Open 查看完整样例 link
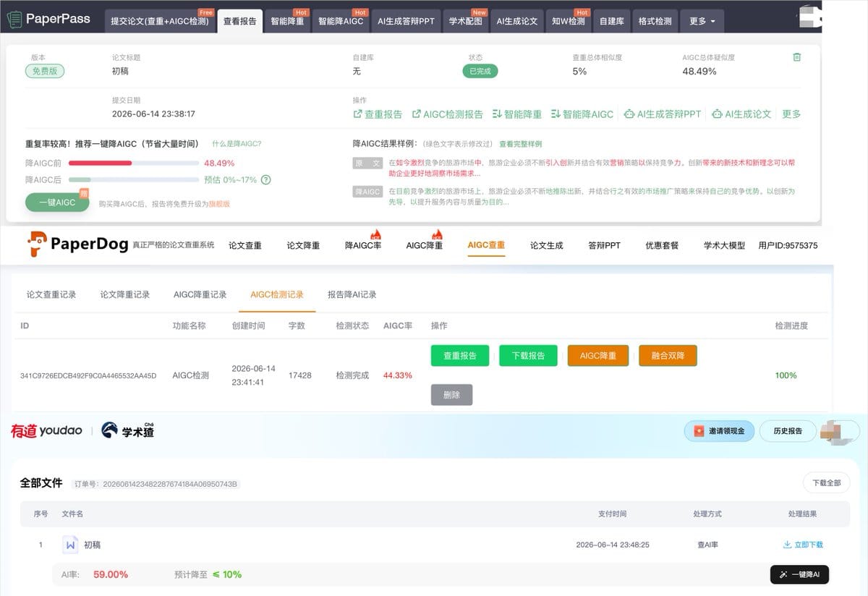Screen dimensions: 868x596 tap(521, 144)
